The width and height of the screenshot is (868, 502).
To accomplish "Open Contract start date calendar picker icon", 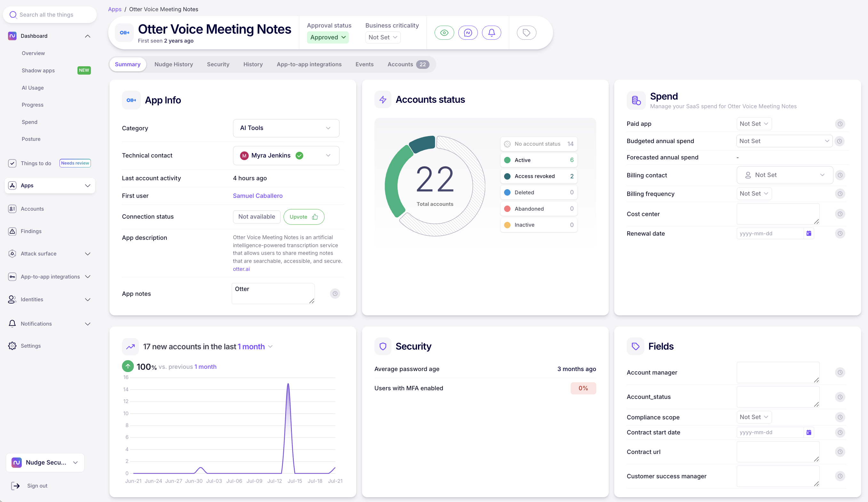I will click(809, 432).
